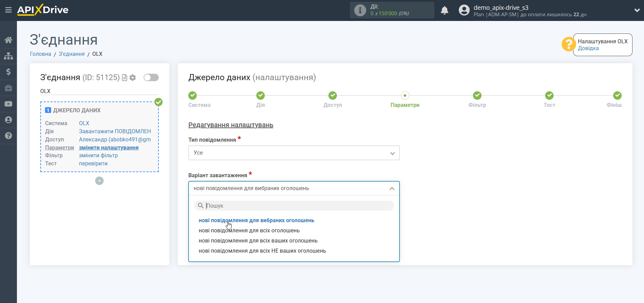Click the Пошук search field
The height and width of the screenshot is (303, 644).
(294, 206)
